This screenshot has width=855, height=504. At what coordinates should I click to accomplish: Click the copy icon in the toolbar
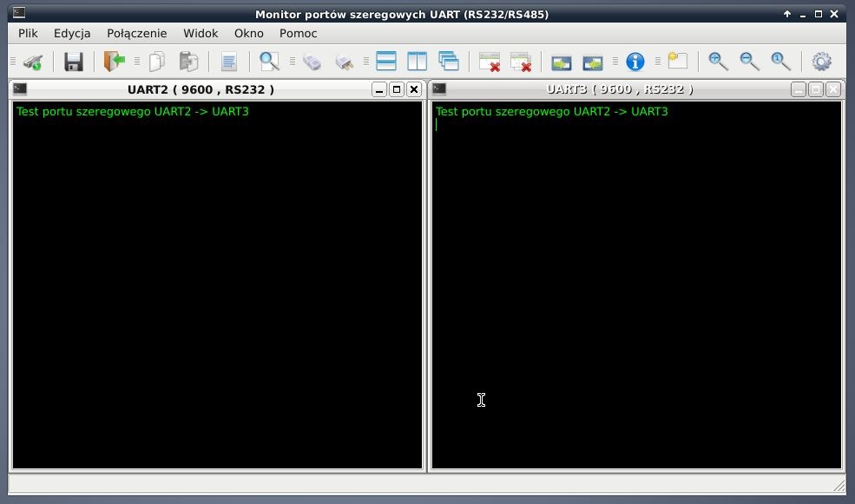(x=157, y=62)
